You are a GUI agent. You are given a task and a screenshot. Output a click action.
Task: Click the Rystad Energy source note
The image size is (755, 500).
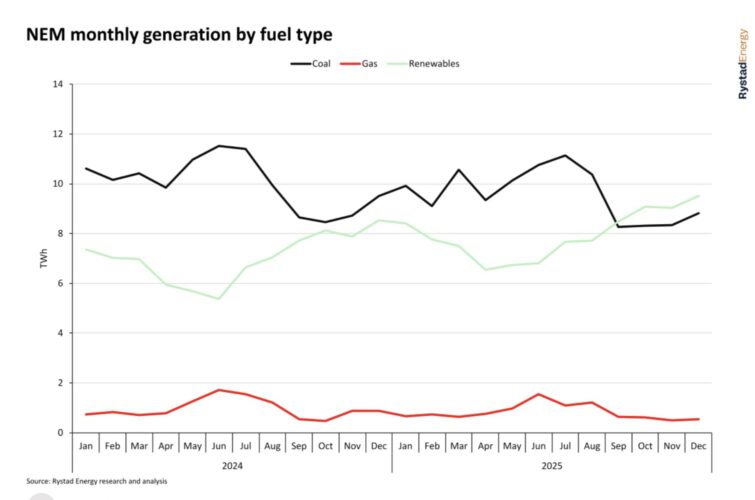[x=97, y=482]
